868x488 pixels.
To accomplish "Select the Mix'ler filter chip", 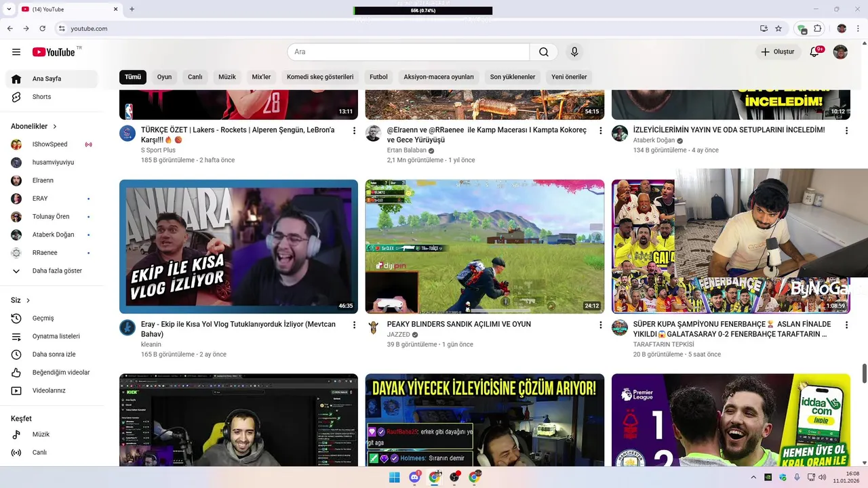I will click(261, 77).
